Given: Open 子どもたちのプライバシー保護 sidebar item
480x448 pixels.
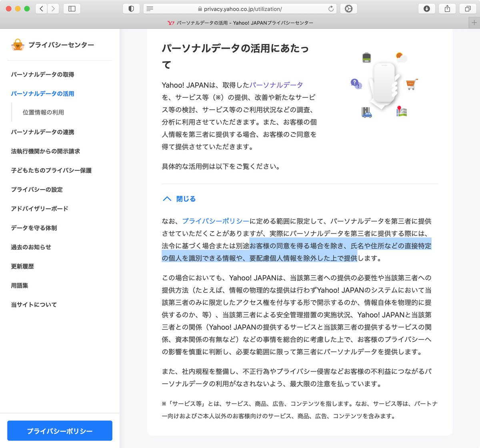Looking at the screenshot, I should (51, 170).
